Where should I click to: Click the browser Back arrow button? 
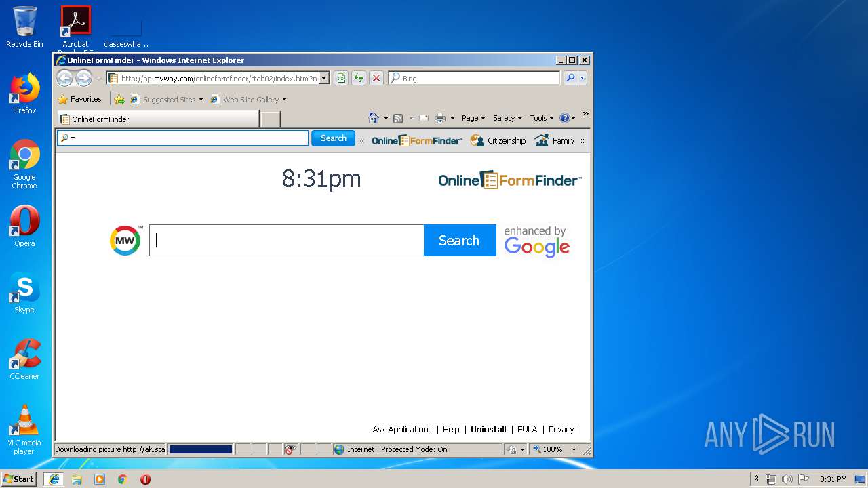[x=64, y=79]
